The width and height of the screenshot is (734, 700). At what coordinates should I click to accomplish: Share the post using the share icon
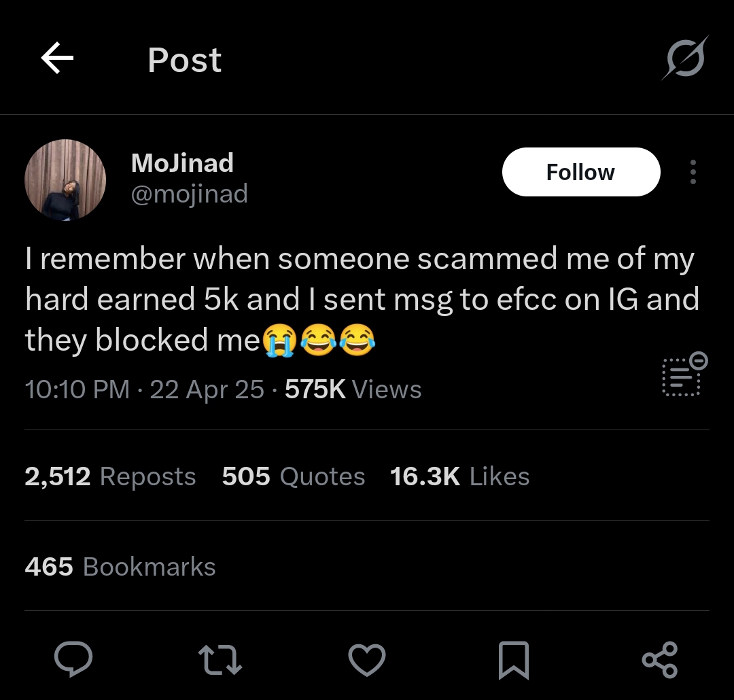click(660, 660)
